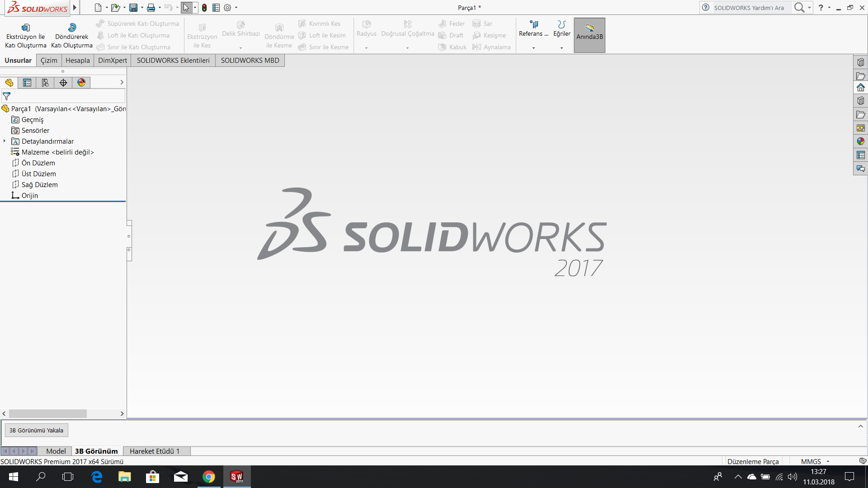Open dropdown arrow next to selection tool
This screenshot has width=868, height=488.
[195, 8]
